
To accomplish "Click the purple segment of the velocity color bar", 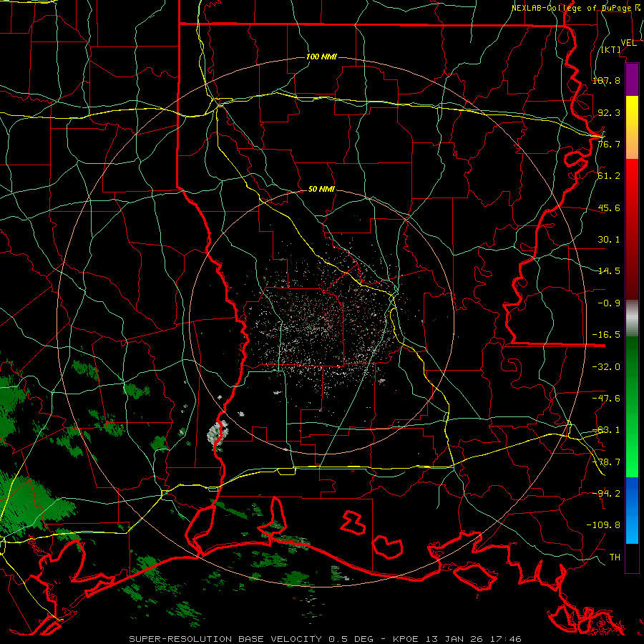I will (632, 79).
